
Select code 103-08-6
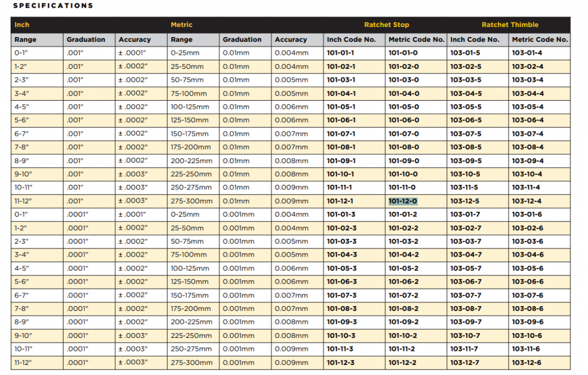[x=528, y=308]
